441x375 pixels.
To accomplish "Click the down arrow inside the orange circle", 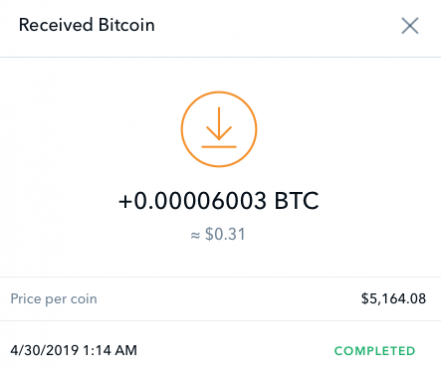I will pos(219,127).
